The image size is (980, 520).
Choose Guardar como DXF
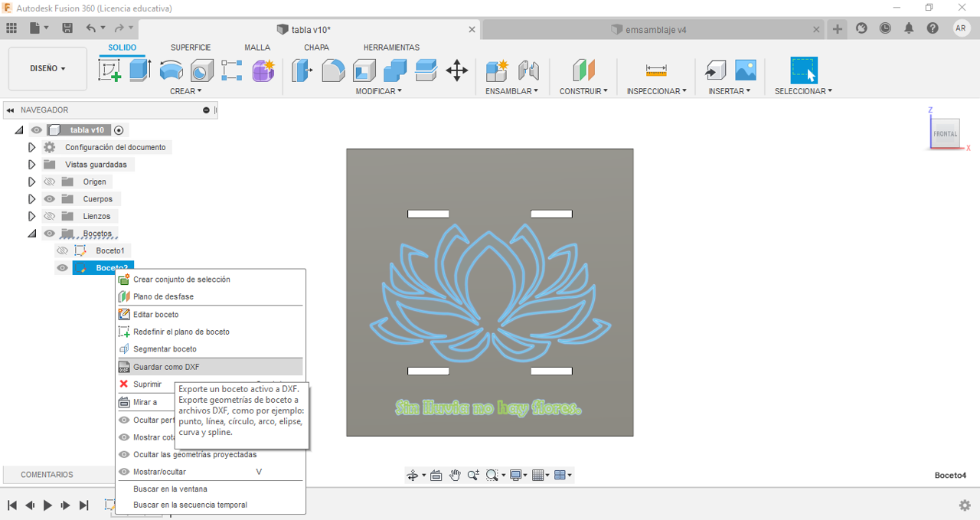coord(210,367)
